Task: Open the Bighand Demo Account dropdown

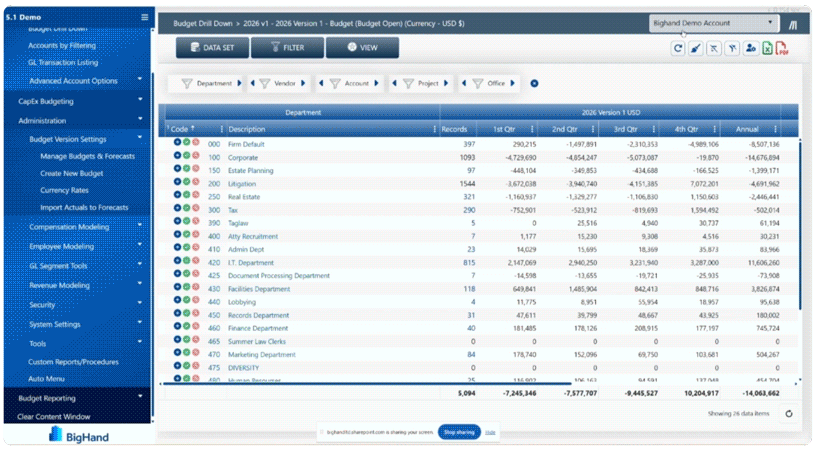Action: click(x=713, y=23)
